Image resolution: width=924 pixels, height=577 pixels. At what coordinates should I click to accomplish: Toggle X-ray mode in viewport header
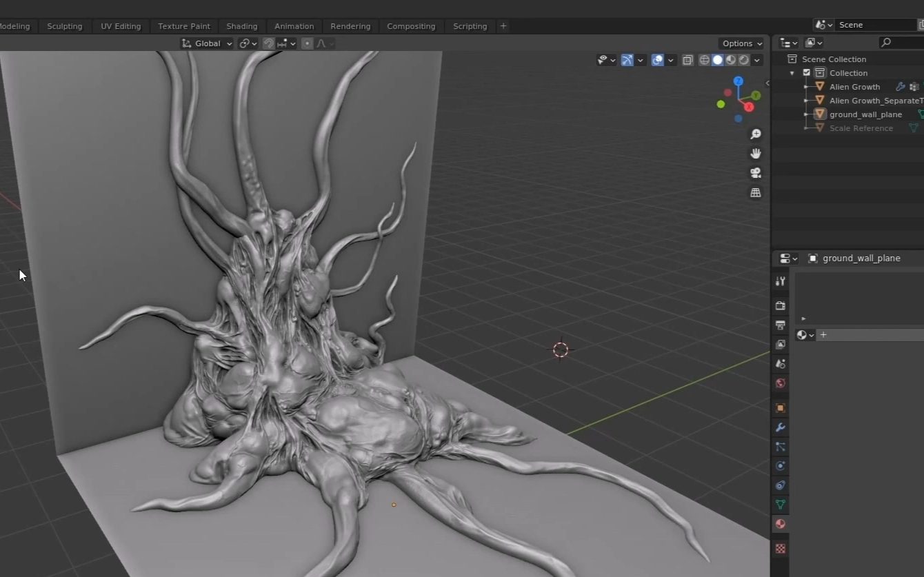click(x=687, y=60)
